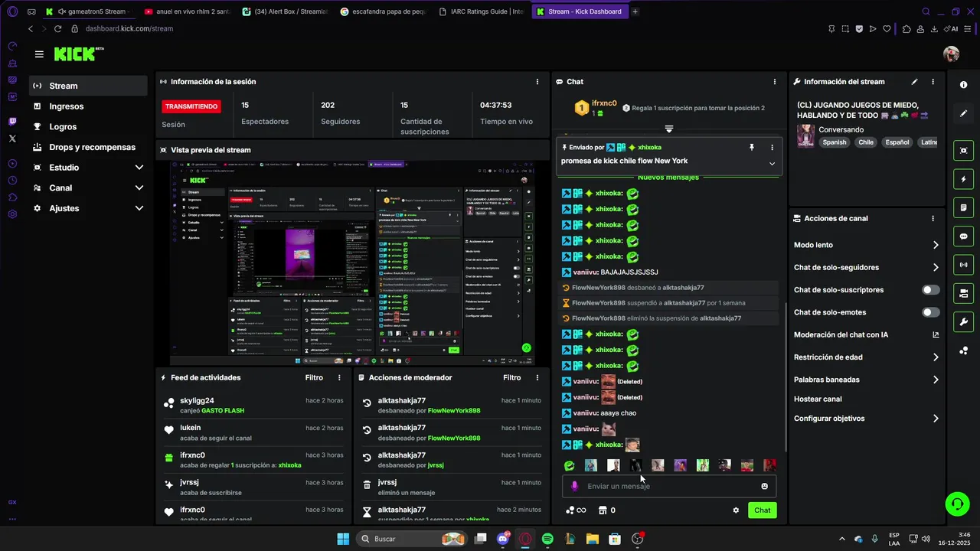Click the Buscar taskbar search box

(413, 539)
